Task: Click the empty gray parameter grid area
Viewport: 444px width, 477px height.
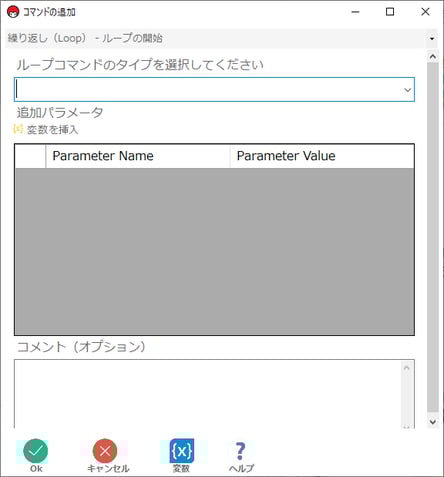Action: pos(214,251)
